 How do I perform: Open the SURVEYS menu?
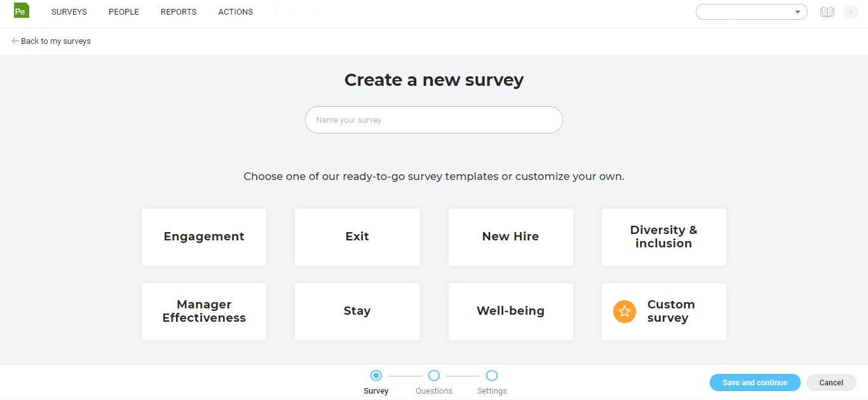(69, 11)
